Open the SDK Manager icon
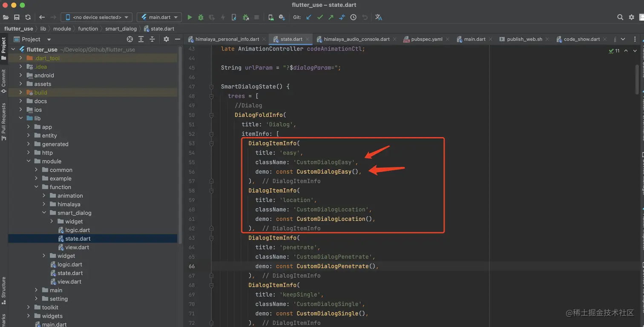644x327 pixels. 282,17
